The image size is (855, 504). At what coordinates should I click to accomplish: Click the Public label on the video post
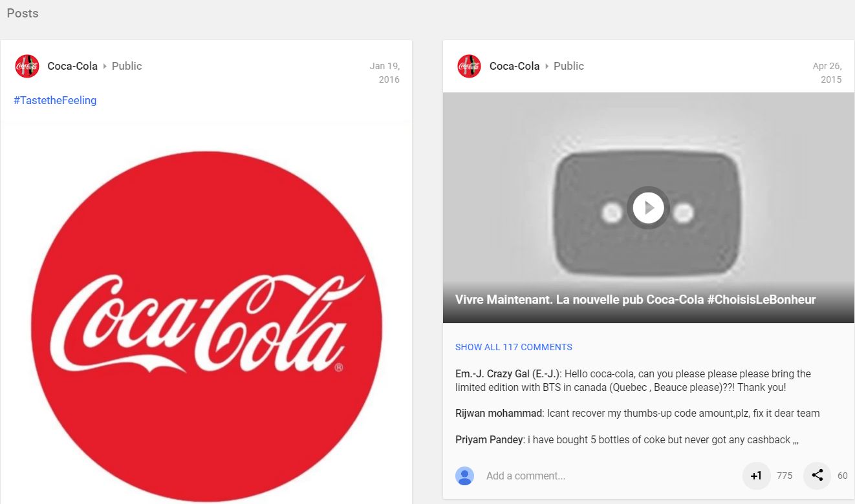[568, 66]
